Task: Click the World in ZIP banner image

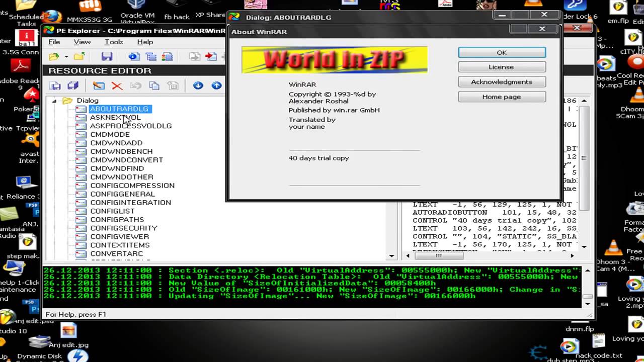Action: click(x=335, y=60)
